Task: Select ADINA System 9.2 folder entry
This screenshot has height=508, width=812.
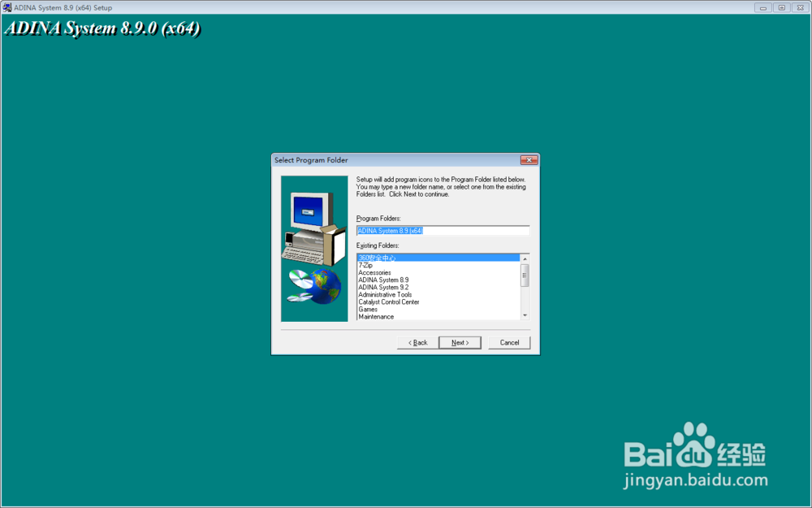Action: (x=438, y=287)
